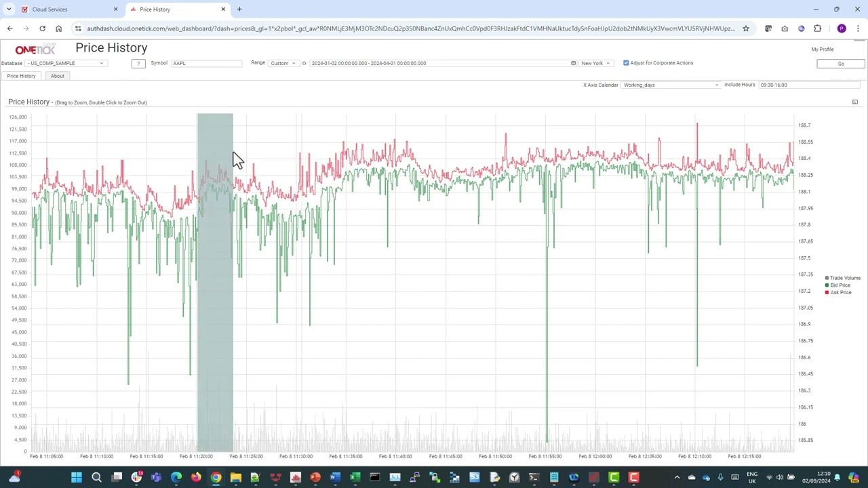
Task: Click the 126,000 volume axis label
Action: 18,117
